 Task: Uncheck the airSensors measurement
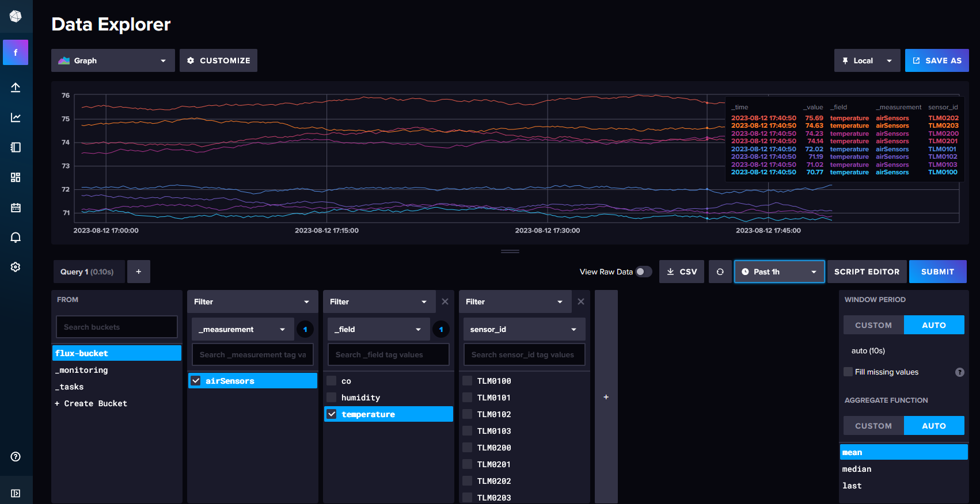pos(196,381)
